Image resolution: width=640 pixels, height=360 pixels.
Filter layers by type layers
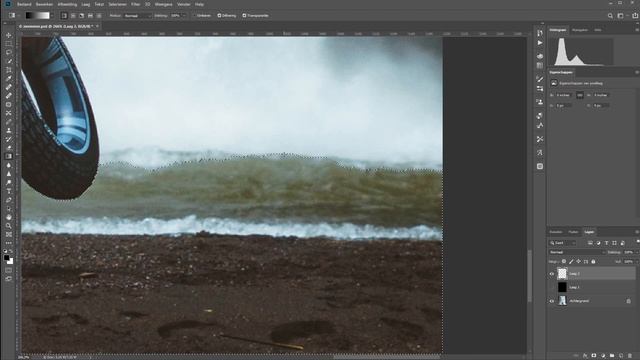[x=606, y=243]
